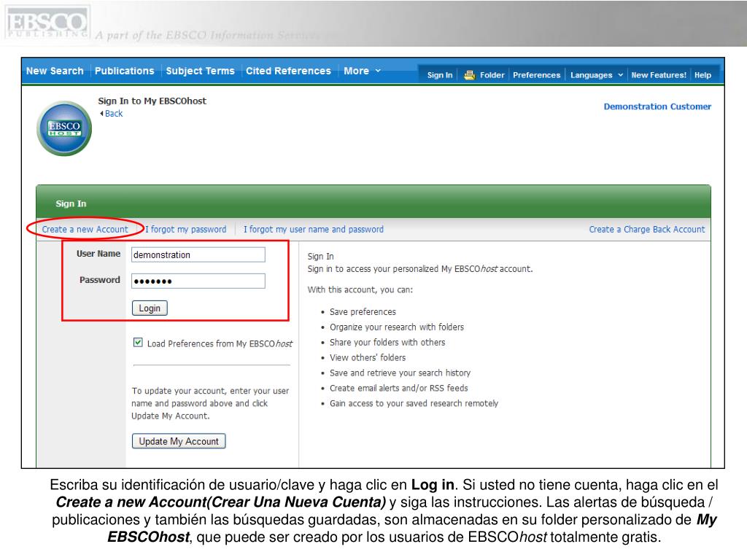This screenshot has width=747, height=560.
Task: Click the Back link
Action: 114,113
